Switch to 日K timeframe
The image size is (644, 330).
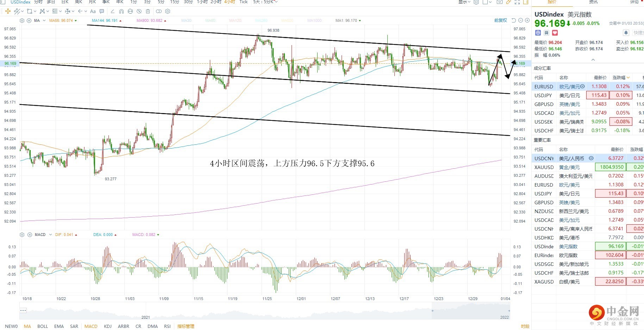click(x=65, y=2)
